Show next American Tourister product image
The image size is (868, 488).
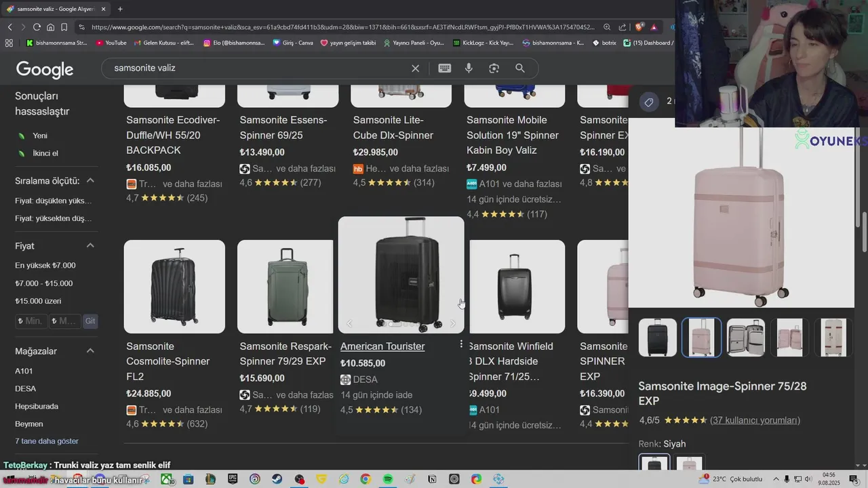453,323
